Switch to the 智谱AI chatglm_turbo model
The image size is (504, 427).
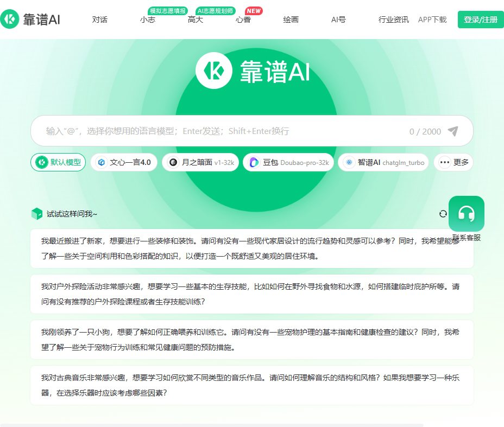383,162
